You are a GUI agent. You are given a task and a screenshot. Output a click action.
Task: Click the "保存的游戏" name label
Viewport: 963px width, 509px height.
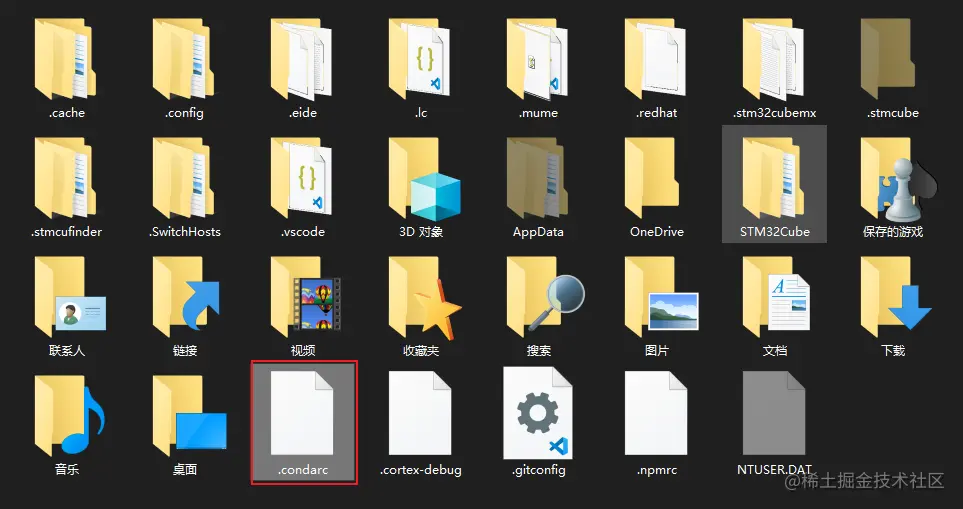pos(892,232)
